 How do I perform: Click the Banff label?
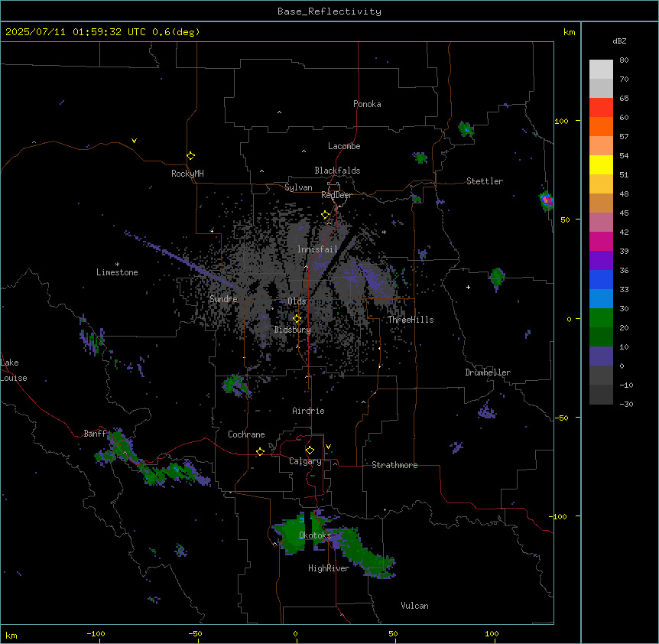coord(95,434)
